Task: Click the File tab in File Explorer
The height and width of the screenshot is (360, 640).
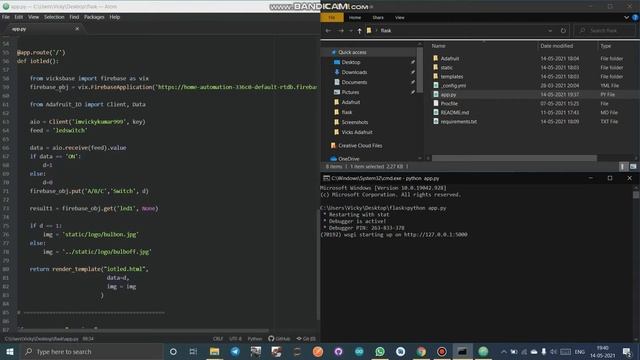Action: 331,18
